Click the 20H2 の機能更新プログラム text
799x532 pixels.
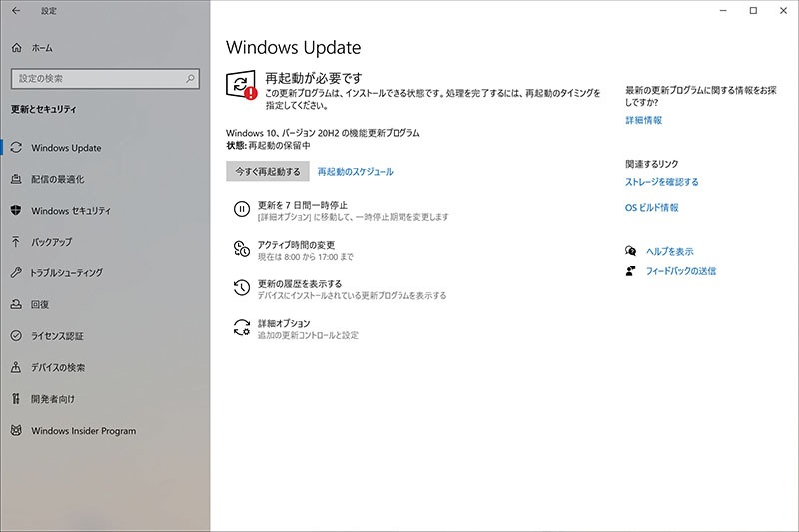[369, 133]
